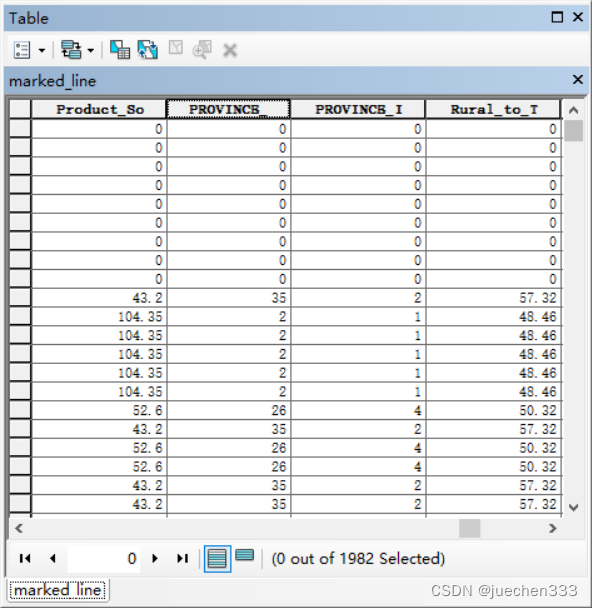Jump to the last record
Screen dimensions: 592x608
point(183,558)
